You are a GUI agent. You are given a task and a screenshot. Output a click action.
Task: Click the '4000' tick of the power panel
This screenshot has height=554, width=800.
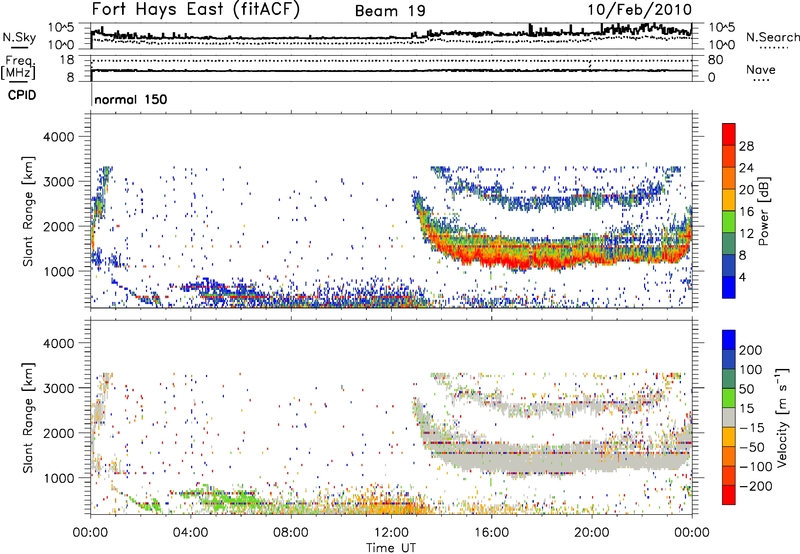58,137
